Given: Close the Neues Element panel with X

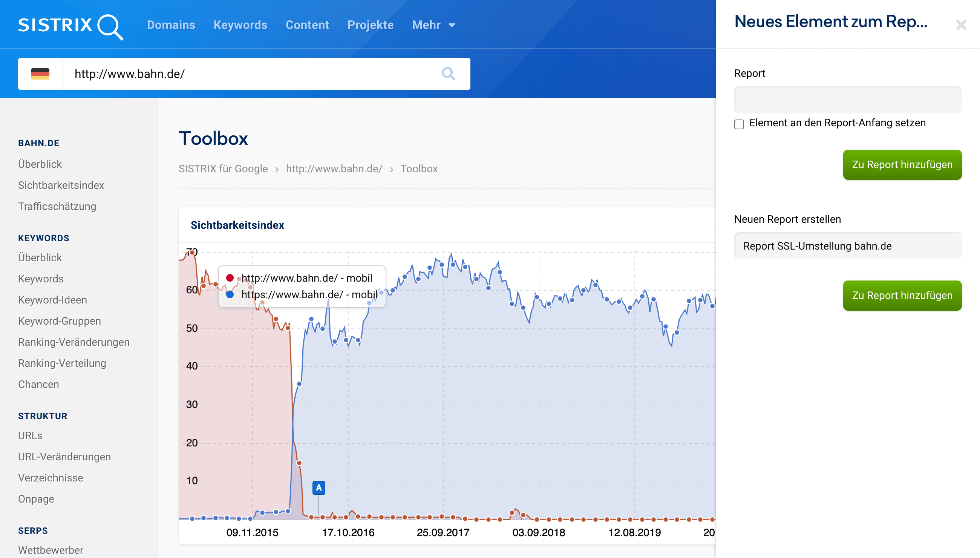Looking at the screenshot, I should (x=960, y=25).
